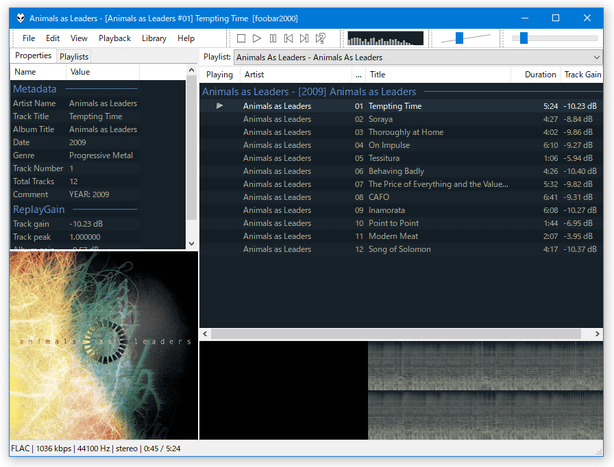Select track '02 Soraya'

[x=401, y=119]
